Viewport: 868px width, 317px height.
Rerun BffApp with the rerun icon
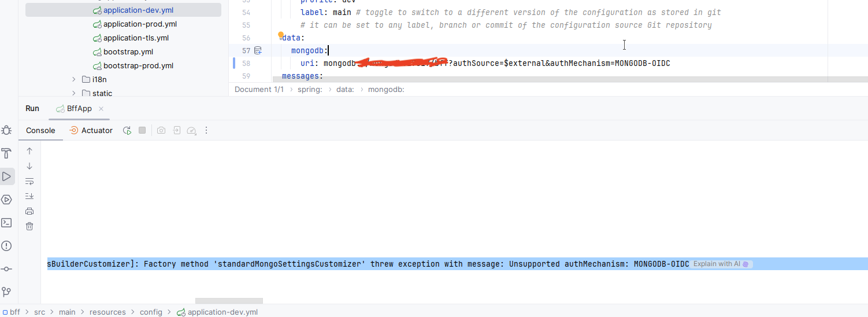tap(127, 131)
